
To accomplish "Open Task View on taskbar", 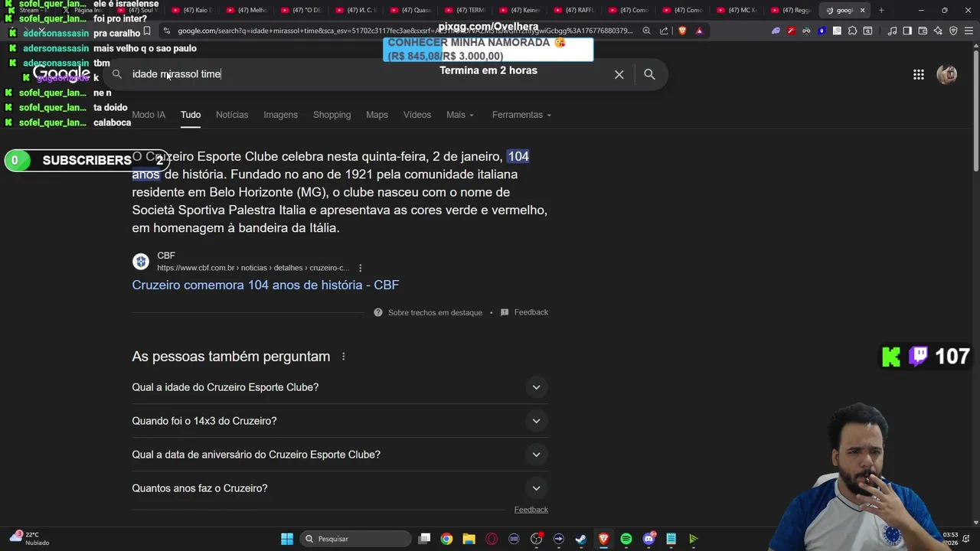I will pyautogui.click(x=425, y=539).
